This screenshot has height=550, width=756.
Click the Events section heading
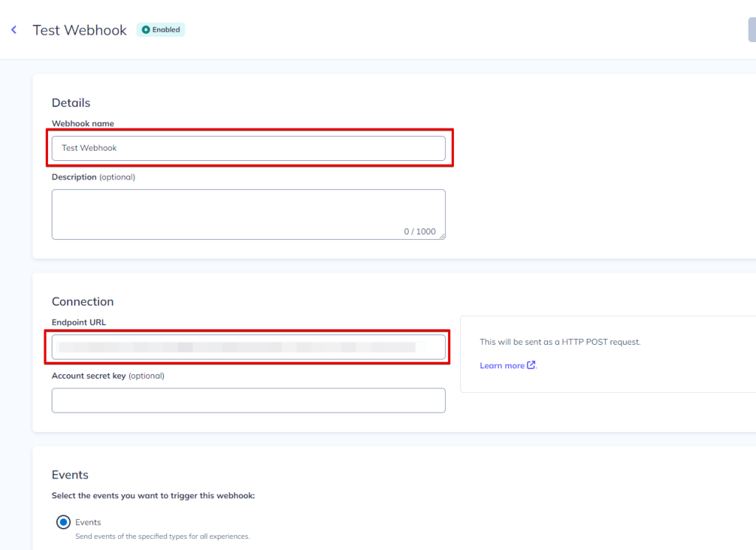pos(70,475)
